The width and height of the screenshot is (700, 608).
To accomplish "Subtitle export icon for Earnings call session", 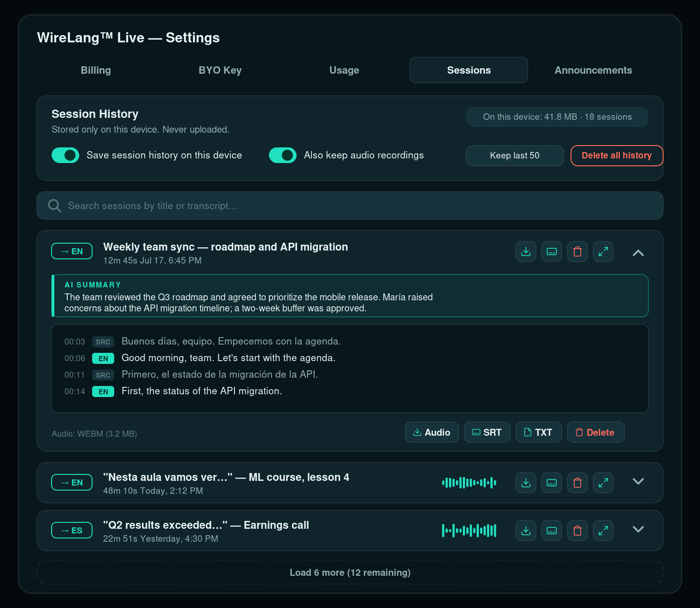I will pyautogui.click(x=552, y=531).
